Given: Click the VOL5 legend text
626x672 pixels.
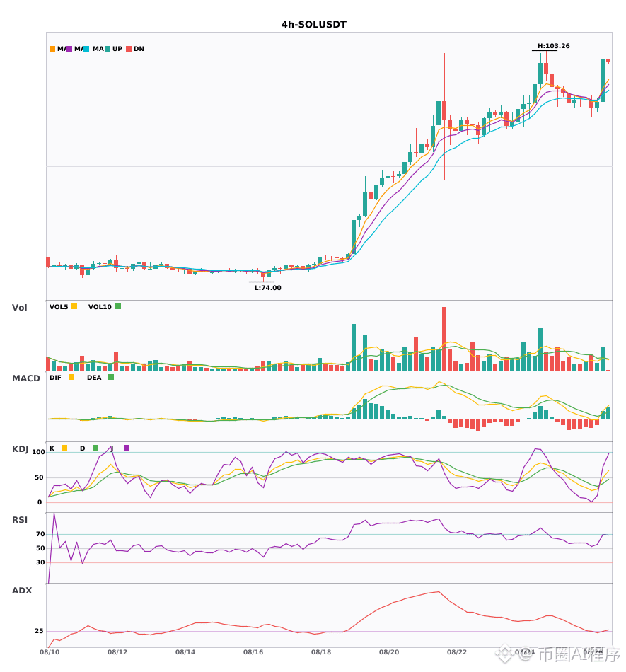Looking at the screenshot, I should (59, 307).
